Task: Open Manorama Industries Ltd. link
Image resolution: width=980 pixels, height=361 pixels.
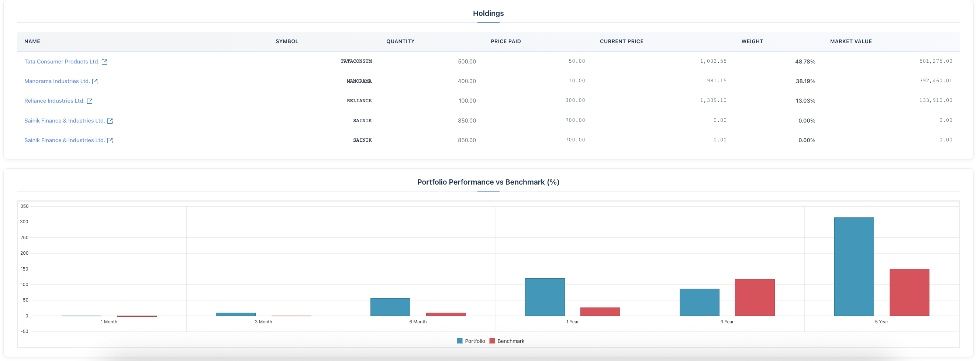Action: [57, 81]
